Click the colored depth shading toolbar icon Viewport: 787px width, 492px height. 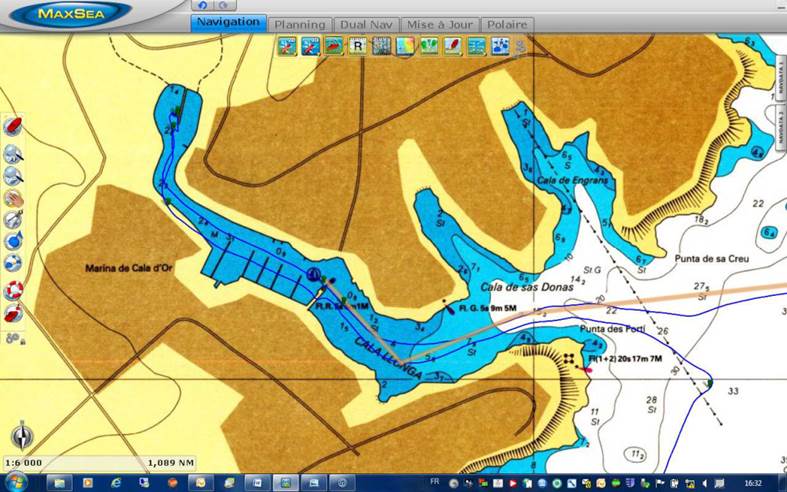tap(405, 46)
